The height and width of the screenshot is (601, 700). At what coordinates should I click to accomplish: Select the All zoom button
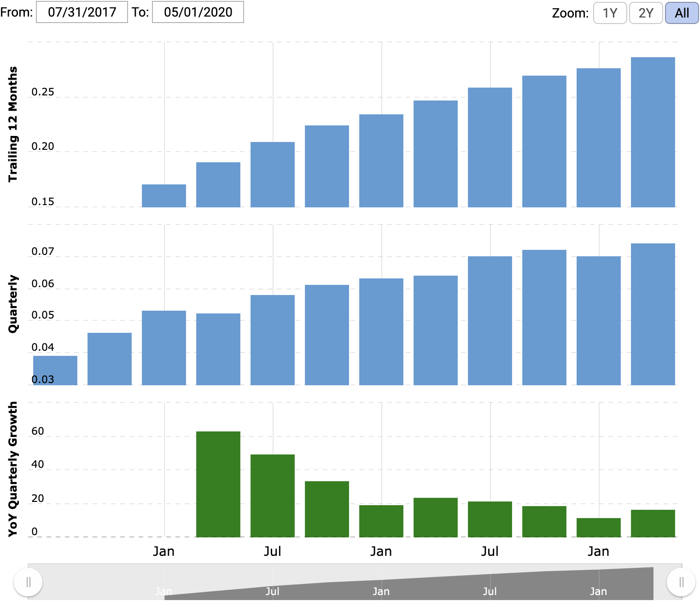click(x=682, y=13)
